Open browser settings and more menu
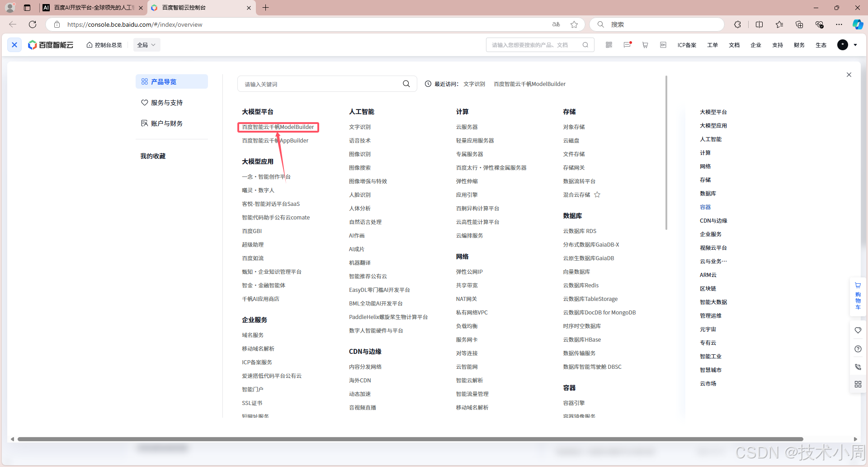 (x=839, y=24)
